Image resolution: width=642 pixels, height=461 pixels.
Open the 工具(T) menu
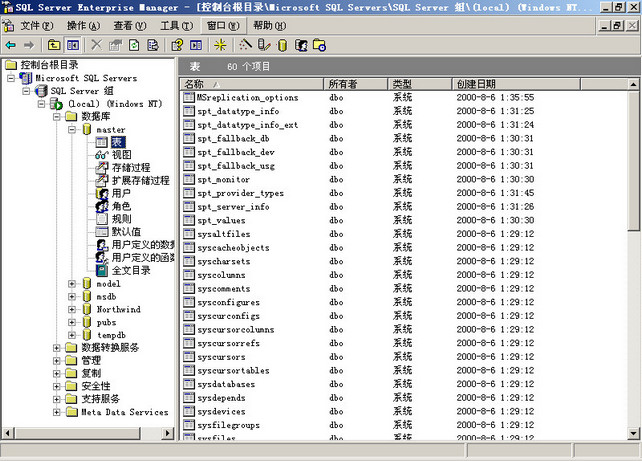(176, 25)
